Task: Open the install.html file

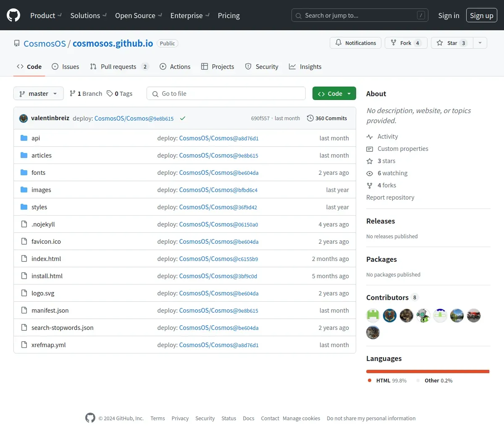Action: tap(47, 276)
